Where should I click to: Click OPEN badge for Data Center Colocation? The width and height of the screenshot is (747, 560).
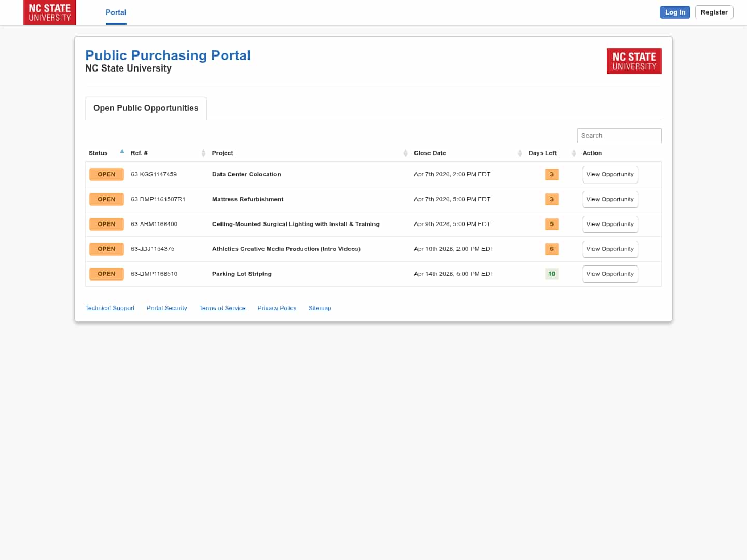pos(106,174)
